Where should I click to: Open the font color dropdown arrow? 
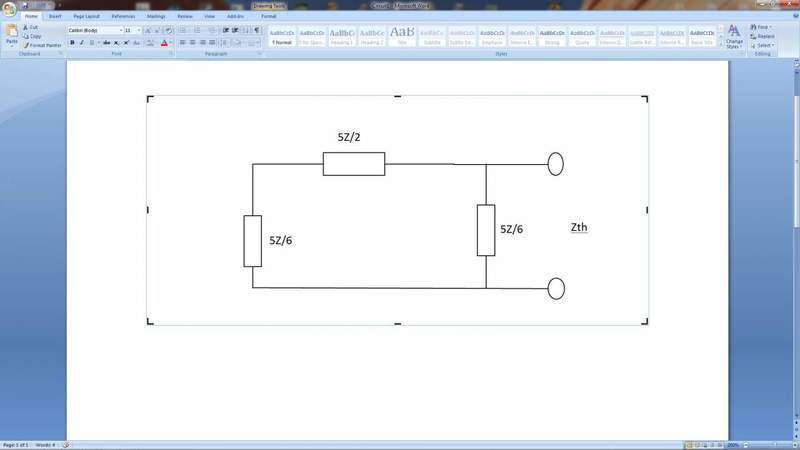(x=170, y=43)
